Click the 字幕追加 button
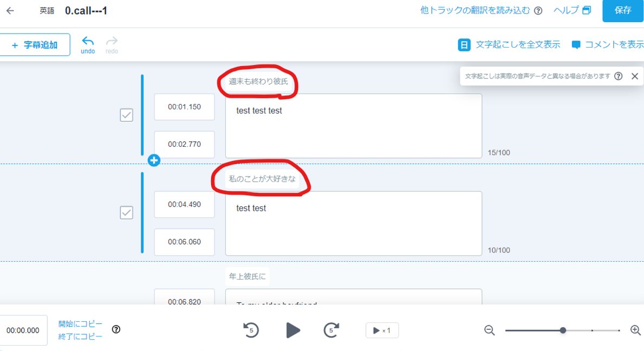 pyautogui.click(x=35, y=45)
